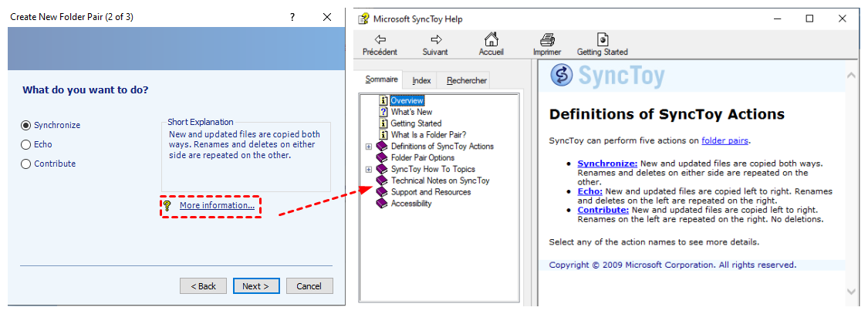
Task: Click the Definitions of SyncToy Actions book icon
Action: click(x=382, y=147)
